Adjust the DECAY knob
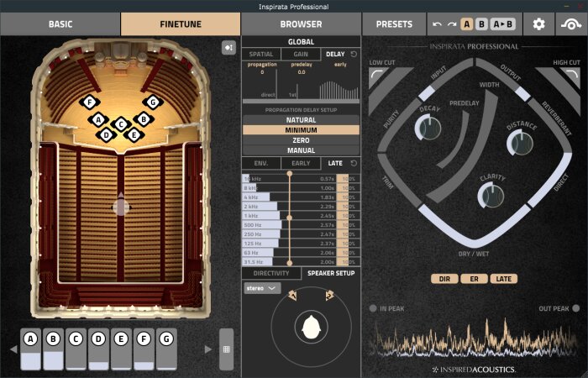 (x=428, y=128)
